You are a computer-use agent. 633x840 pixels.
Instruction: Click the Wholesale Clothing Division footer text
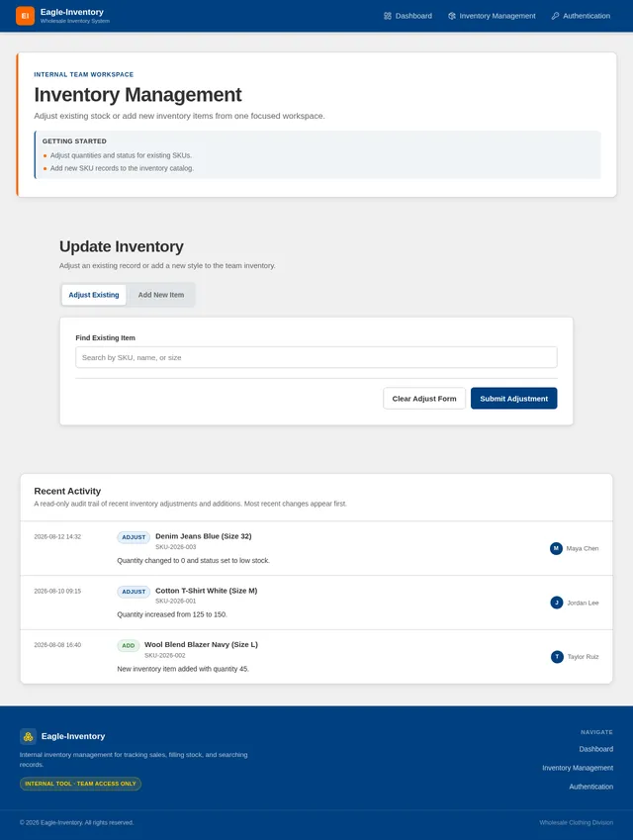click(577, 822)
